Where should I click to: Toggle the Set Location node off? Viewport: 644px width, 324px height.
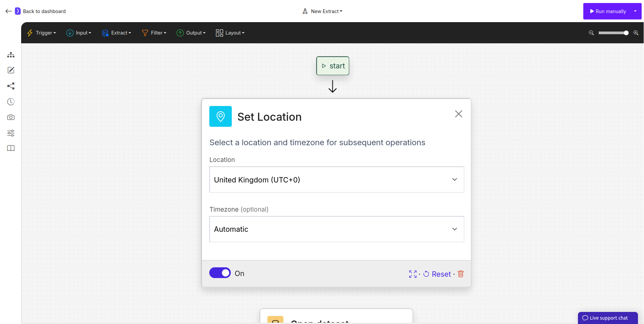pos(220,273)
